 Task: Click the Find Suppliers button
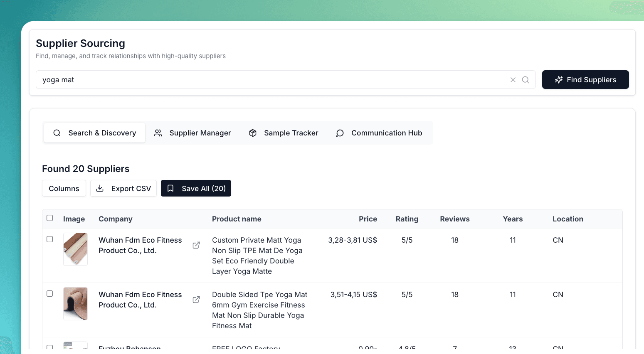click(x=585, y=79)
